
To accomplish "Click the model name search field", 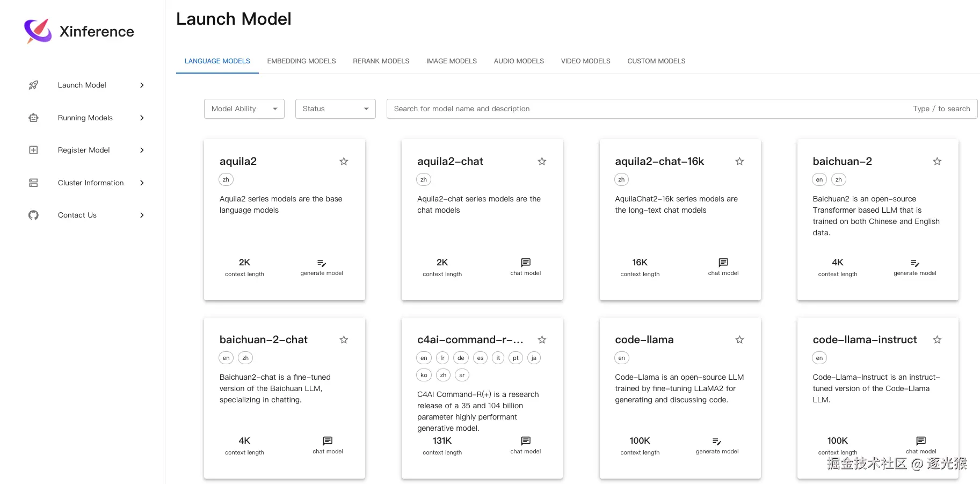I will tap(644, 109).
